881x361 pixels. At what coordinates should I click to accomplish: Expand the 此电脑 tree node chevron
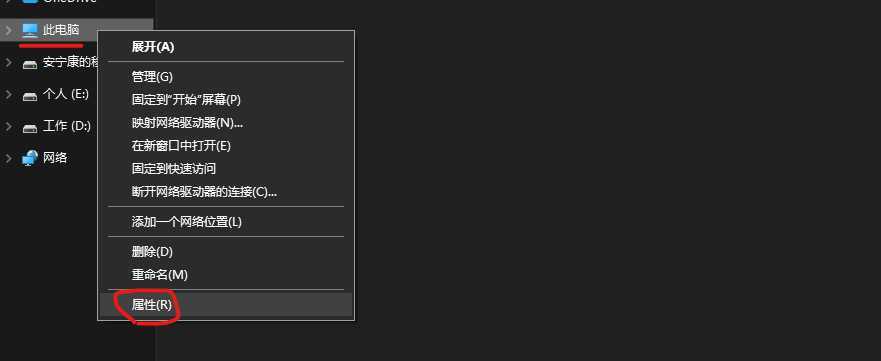[8, 30]
